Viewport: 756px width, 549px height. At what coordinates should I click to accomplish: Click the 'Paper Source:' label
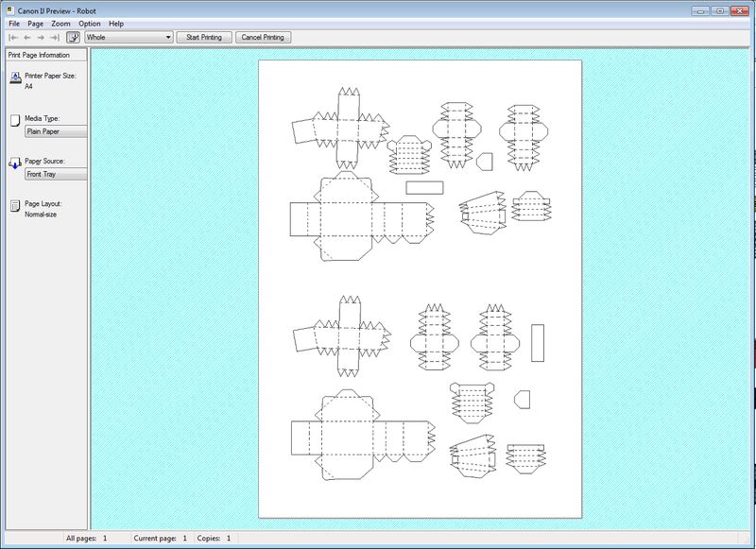(x=44, y=161)
